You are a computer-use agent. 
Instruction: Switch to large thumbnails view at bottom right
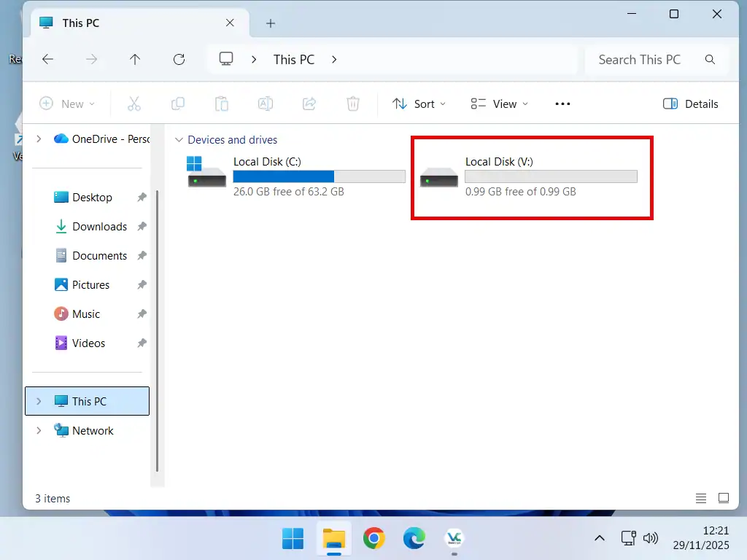pyautogui.click(x=724, y=498)
